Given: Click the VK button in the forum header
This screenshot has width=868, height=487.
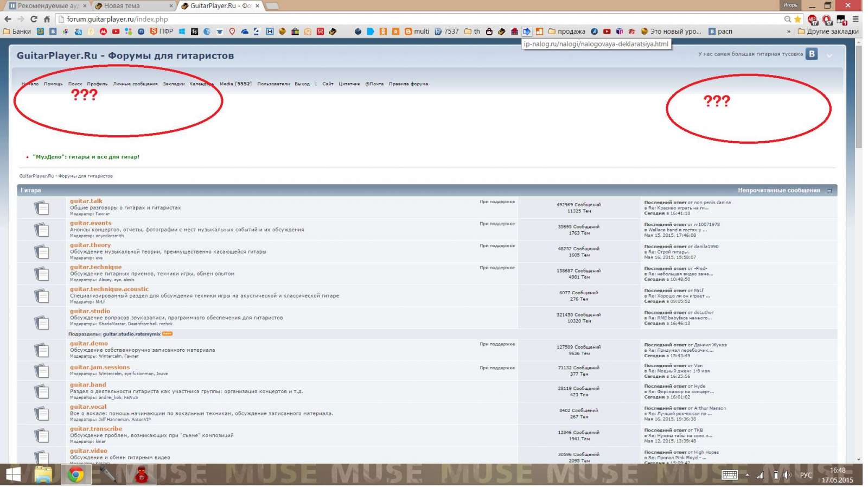Looking at the screenshot, I should click(x=812, y=54).
